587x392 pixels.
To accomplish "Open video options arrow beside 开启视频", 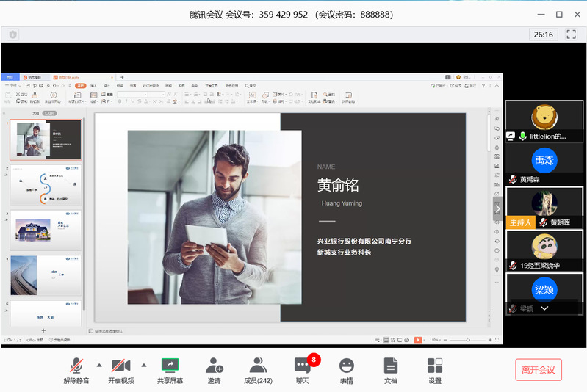I will coord(144,365).
